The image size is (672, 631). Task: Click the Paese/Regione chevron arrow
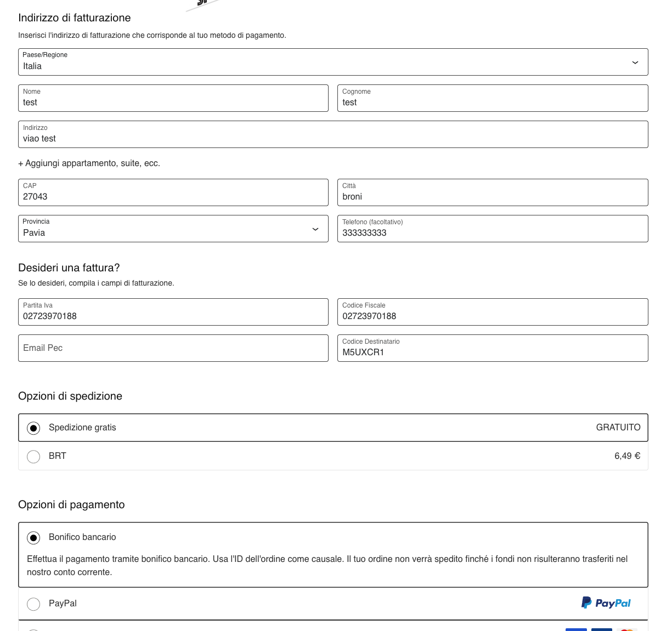point(635,62)
